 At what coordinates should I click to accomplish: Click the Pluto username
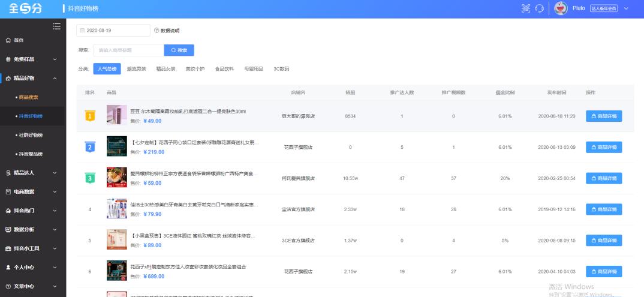[x=578, y=8]
